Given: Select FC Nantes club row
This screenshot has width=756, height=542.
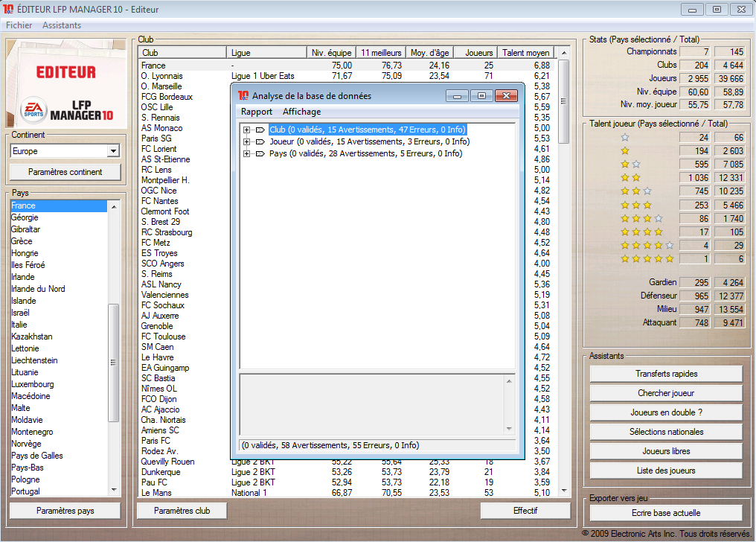Looking at the screenshot, I should click(184, 201).
